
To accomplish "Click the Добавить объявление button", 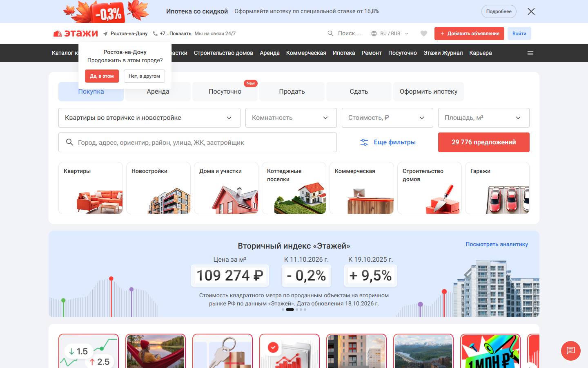I will tap(469, 34).
